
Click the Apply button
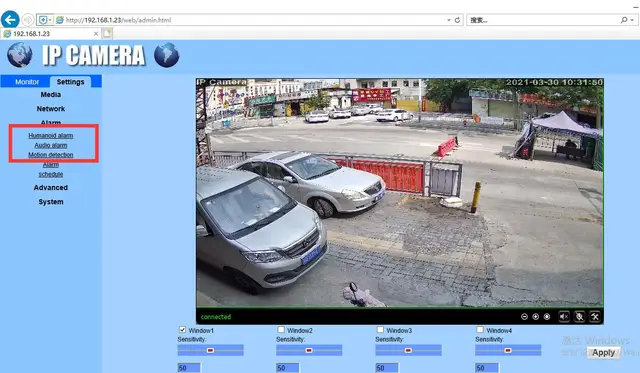click(x=603, y=353)
